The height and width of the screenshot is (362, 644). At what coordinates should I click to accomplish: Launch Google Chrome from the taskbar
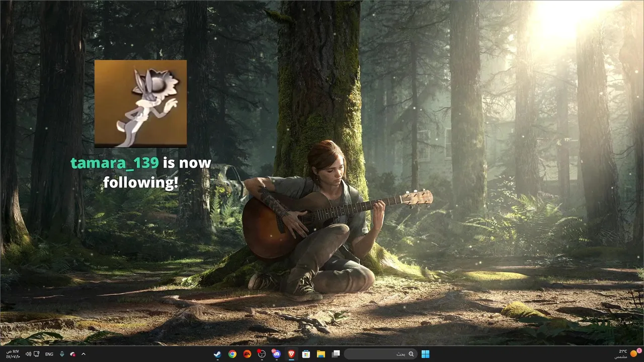(x=232, y=354)
